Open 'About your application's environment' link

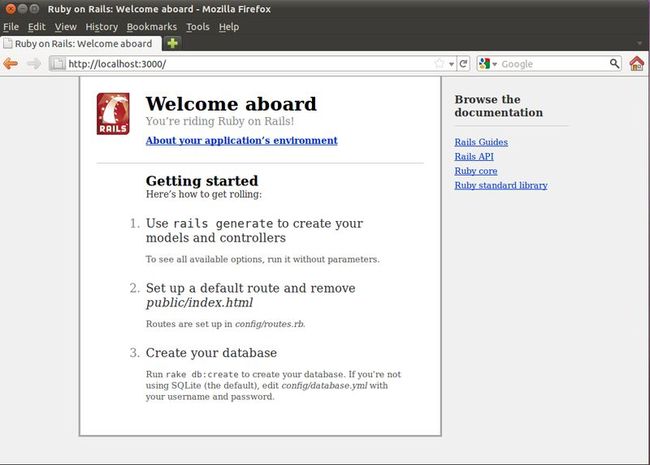pos(241,140)
